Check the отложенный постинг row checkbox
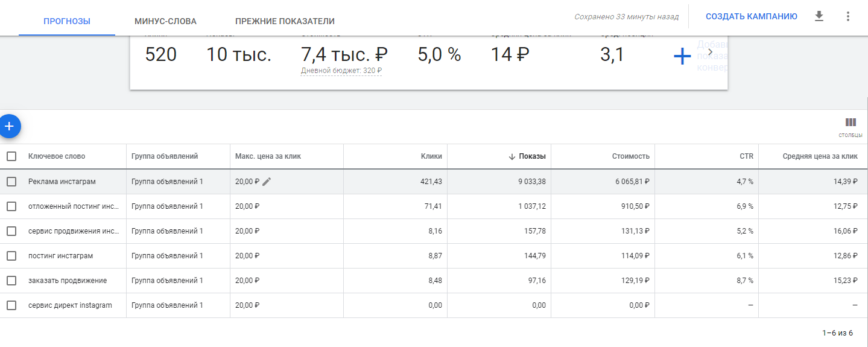Viewport: 868px width, 347px height. pyautogui.click(x=11, y=206)
